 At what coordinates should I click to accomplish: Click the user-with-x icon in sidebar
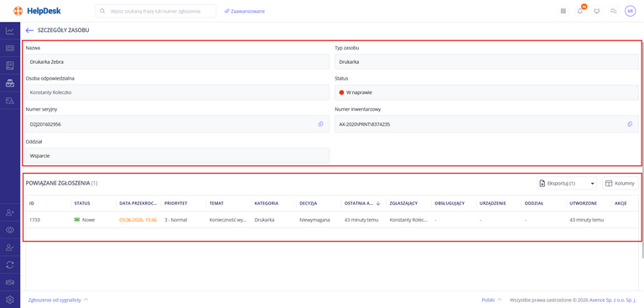click(x=10, y=212)
